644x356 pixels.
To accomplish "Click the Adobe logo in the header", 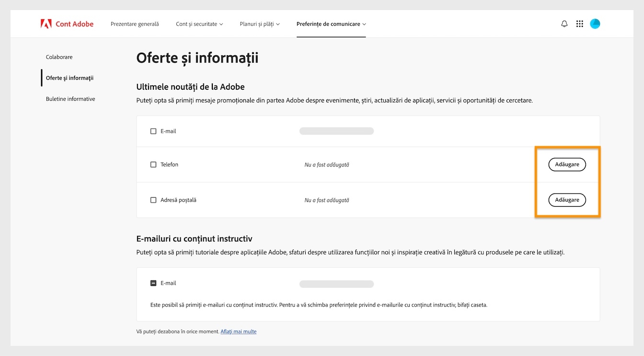I will coord(46,23).
